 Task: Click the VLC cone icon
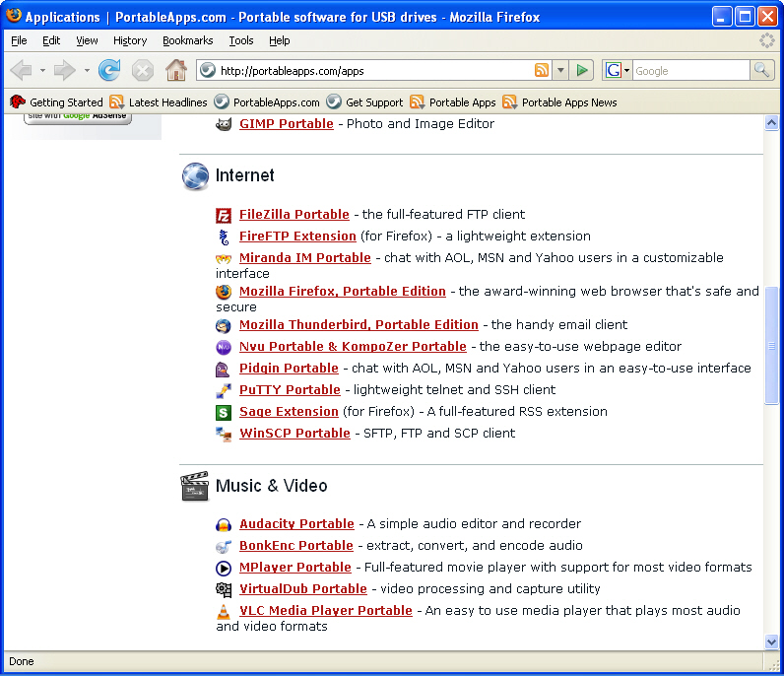point(224,611)
